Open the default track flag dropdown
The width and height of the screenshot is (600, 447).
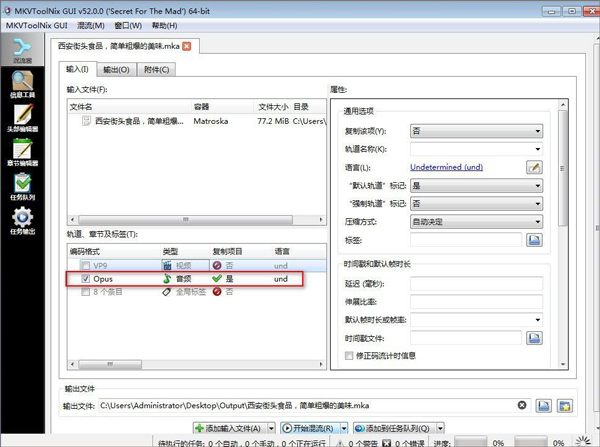pyautogui.click(x=476, y=186)
